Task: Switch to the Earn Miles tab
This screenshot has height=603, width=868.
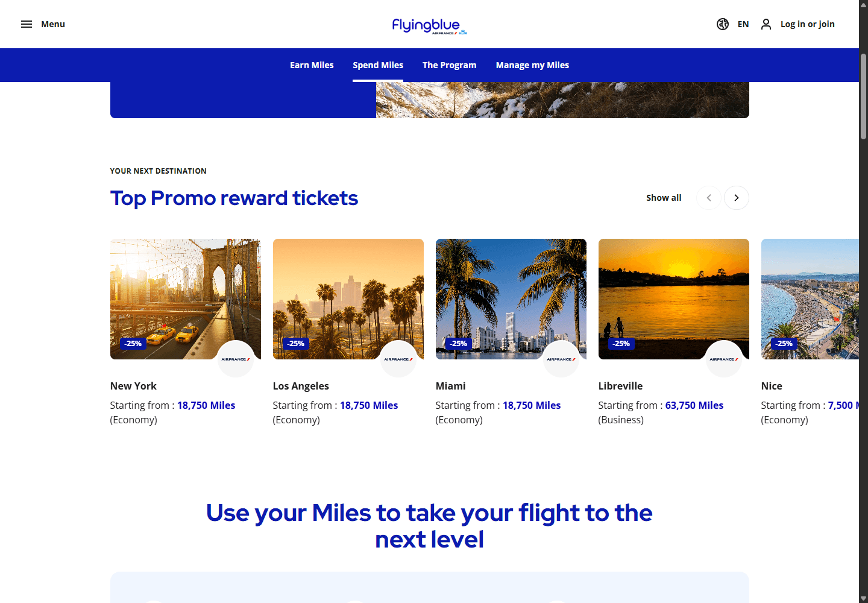Action: (x=312, y=65)
